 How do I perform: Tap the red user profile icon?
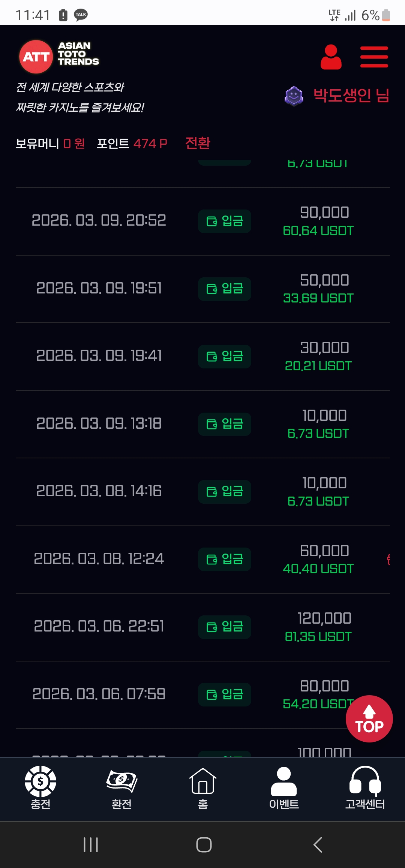click(x=331, y=57)
